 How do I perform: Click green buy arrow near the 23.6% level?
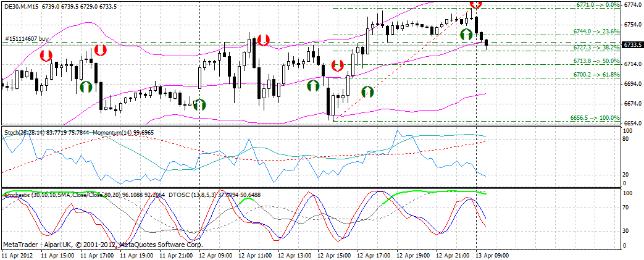coord(466,34)
